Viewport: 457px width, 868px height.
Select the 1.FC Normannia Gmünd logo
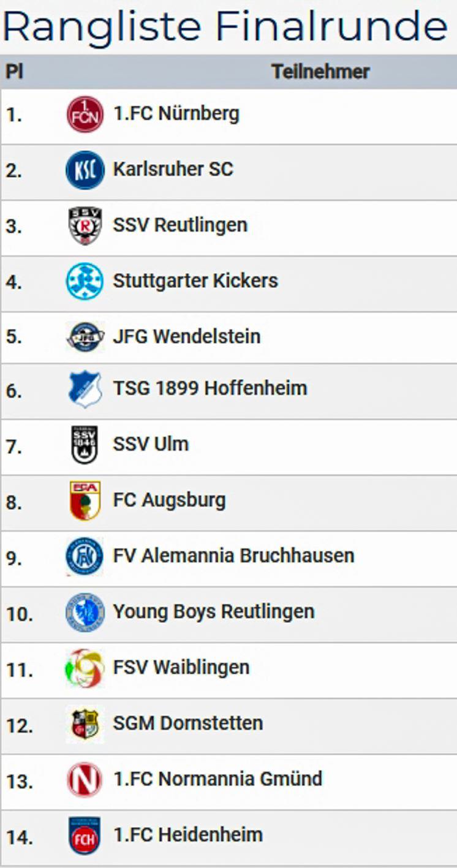tap(85, 780)
